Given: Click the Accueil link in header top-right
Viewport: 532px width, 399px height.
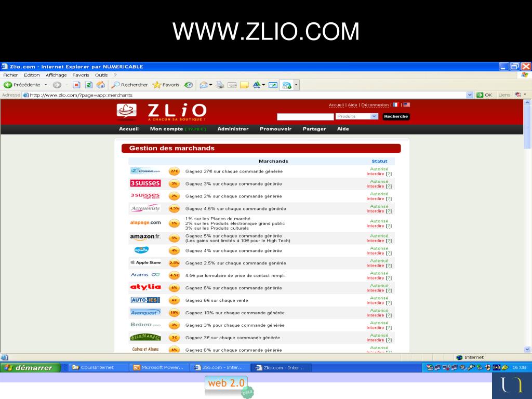Looking at the screenshot, I should pos(336,105).
